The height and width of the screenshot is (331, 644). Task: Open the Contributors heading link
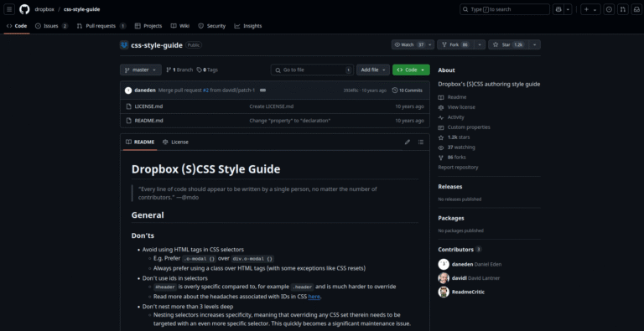tap(460, 249)
